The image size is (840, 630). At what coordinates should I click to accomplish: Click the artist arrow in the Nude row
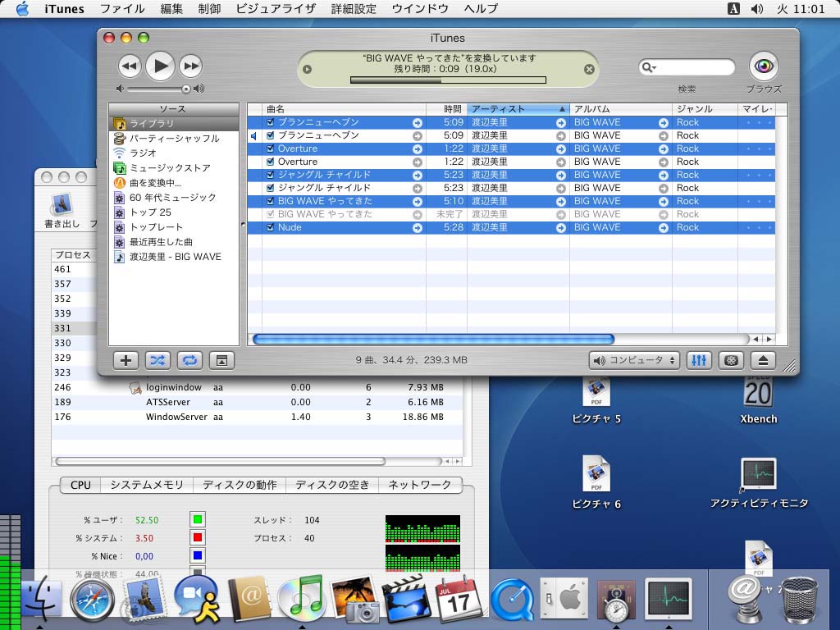[x=561, y=228]
